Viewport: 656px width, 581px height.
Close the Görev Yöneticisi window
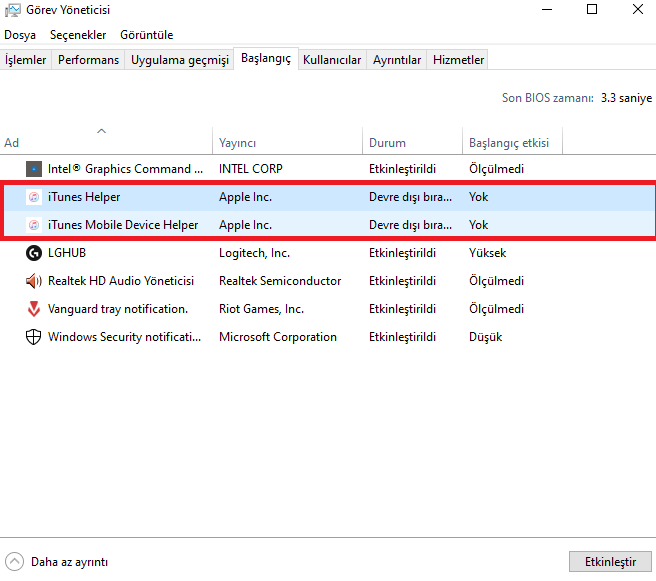638,10
